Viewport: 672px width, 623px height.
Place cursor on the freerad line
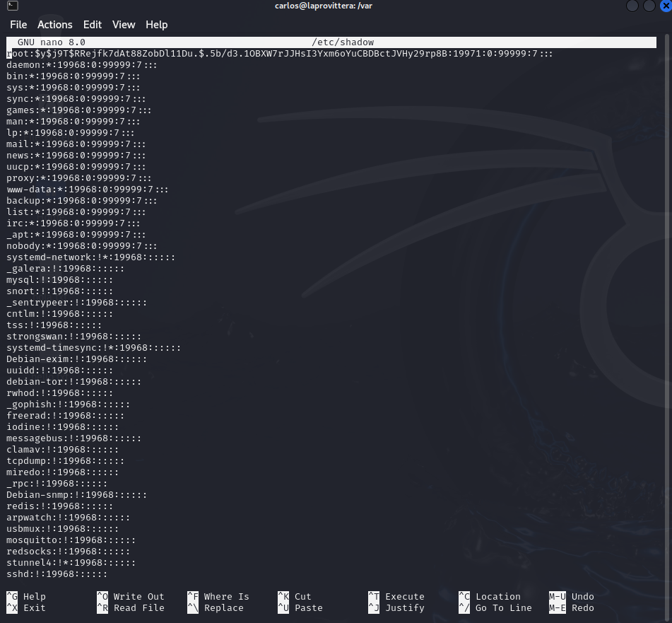point(65,416)
